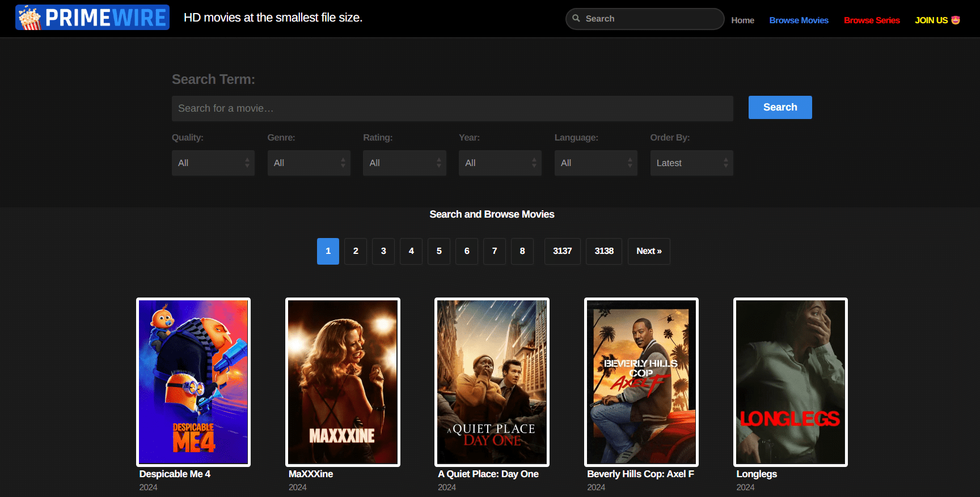980x497 pixels.
Task: Open Browse Series in the navigation
Action: pos(872,20)
